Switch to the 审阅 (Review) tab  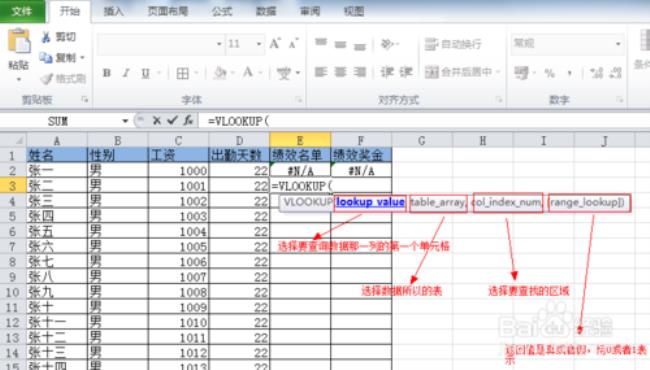pos(310,11)
